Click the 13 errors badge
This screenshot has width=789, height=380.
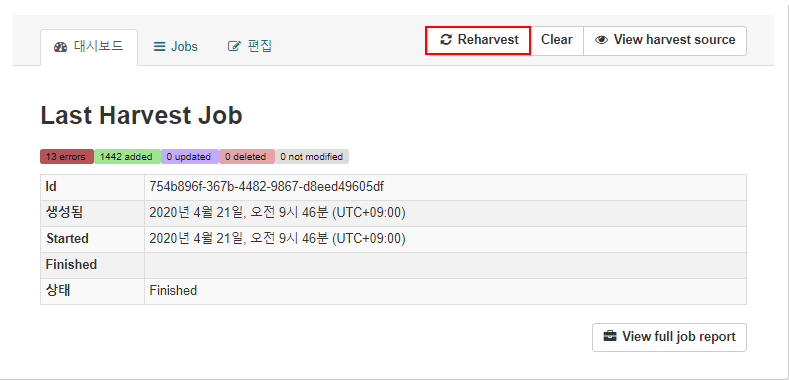point(67,157)
